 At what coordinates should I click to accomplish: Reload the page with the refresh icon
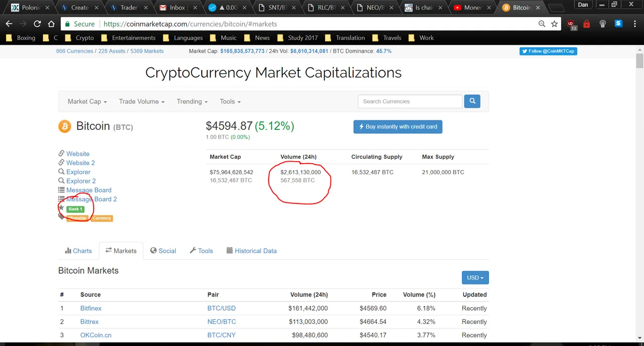(x=37, y=24)
